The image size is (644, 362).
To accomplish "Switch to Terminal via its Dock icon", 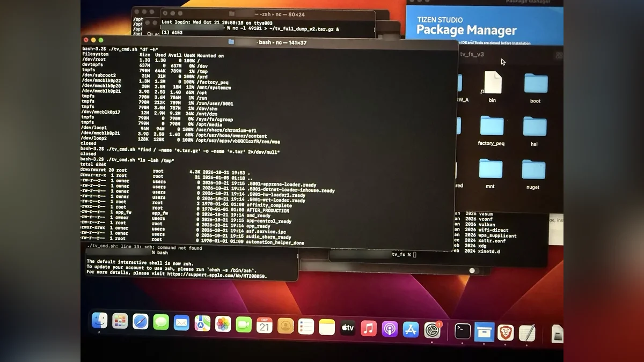I will point(463,331).
